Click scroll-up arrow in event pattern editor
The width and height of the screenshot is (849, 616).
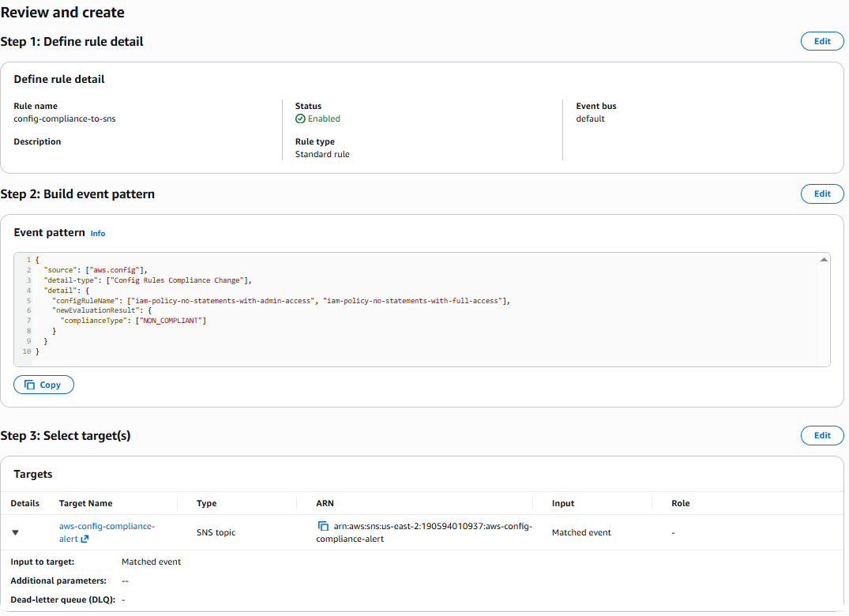(x=824, y=260)
